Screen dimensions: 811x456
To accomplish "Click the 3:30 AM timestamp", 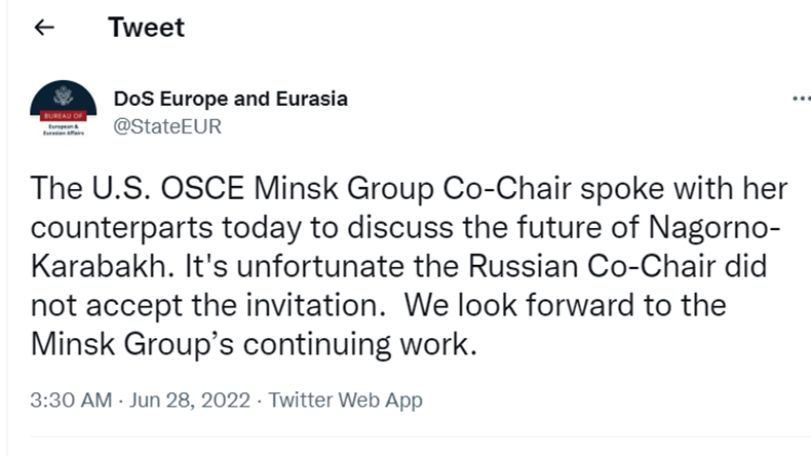I will (x=71, y=400).
